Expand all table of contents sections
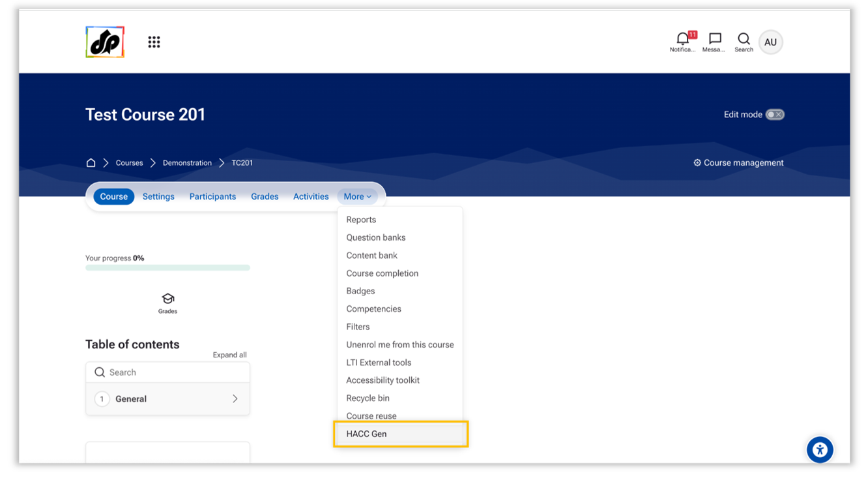The image size is (868, 480). coord(229,355)
